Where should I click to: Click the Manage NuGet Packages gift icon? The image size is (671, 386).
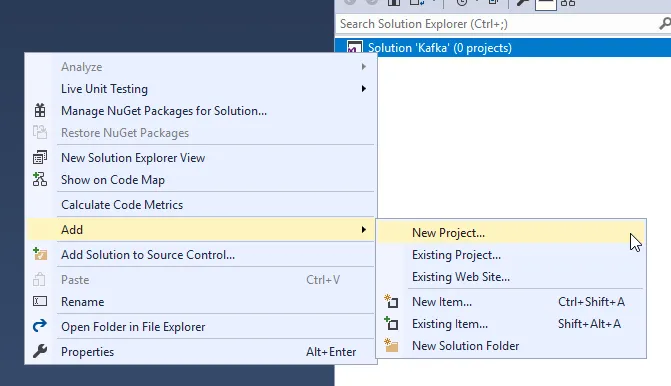(x=40, y=111)
